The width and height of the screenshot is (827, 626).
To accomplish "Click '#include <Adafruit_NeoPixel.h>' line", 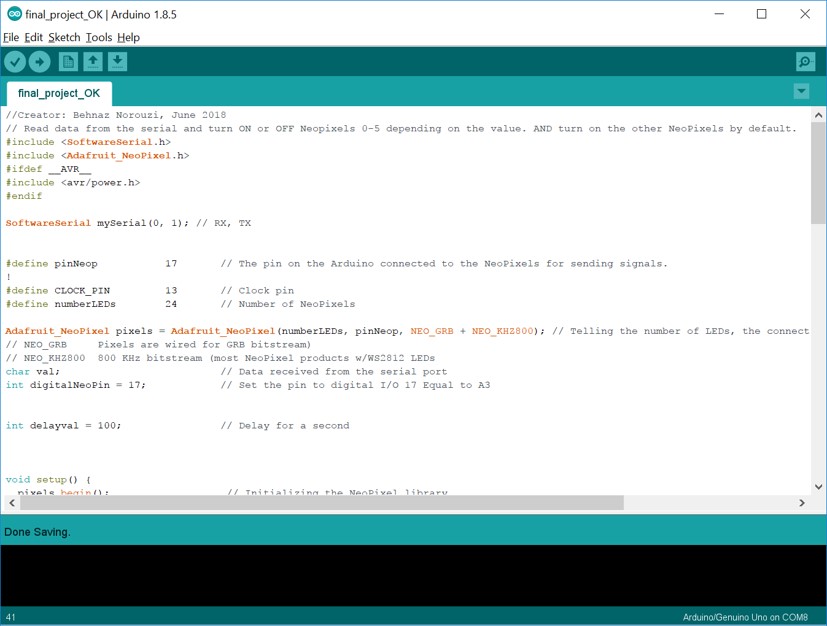I will click(x=97, y=156).
